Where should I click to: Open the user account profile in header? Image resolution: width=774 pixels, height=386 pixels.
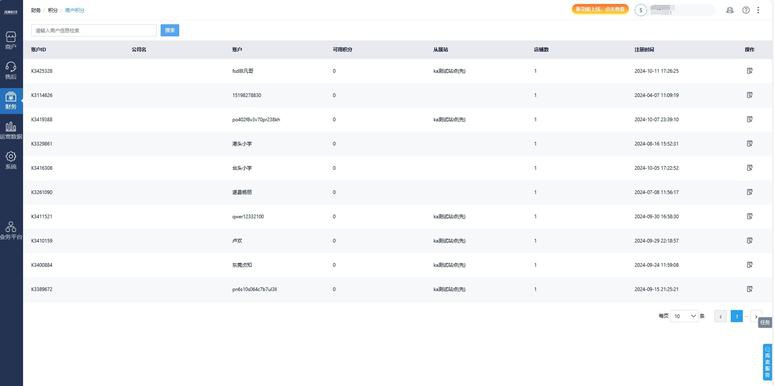(x=674, y=10)
